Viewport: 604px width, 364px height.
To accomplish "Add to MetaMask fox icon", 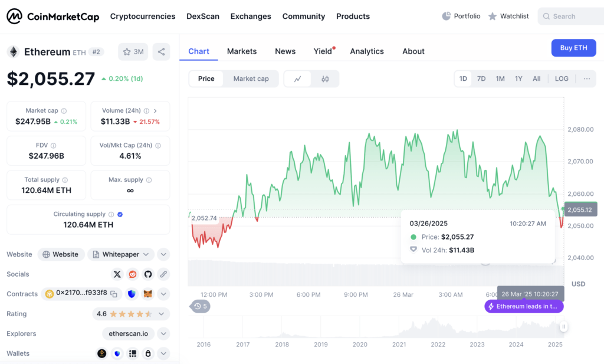I will (148, 294).
